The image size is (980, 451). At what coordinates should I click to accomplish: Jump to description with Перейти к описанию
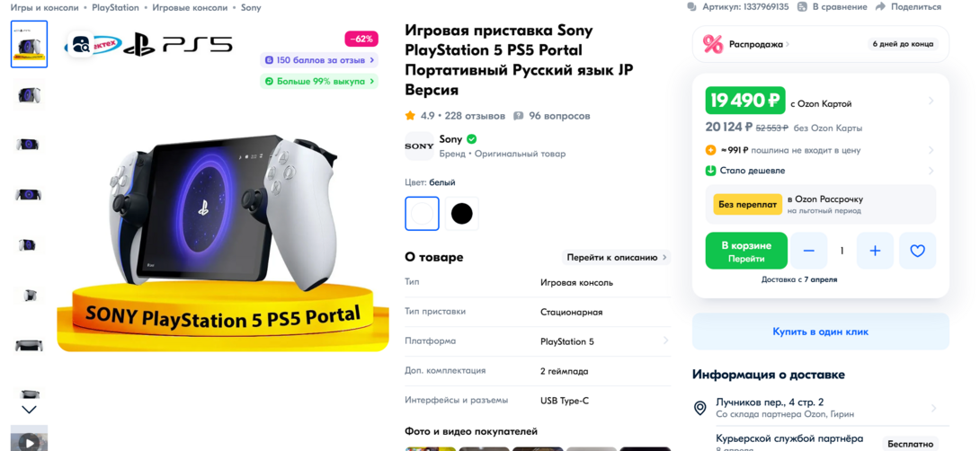click(616, 257)
